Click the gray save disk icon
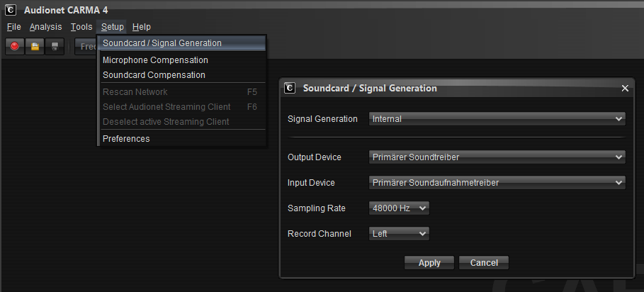Image resolution: width=644 pixels, height=292 pixels. (x=55, y=47)
